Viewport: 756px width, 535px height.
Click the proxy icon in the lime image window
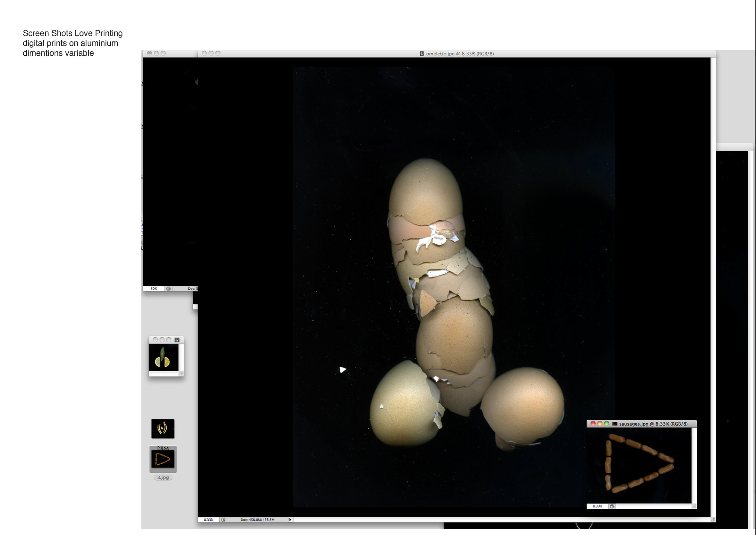[177, 340]
